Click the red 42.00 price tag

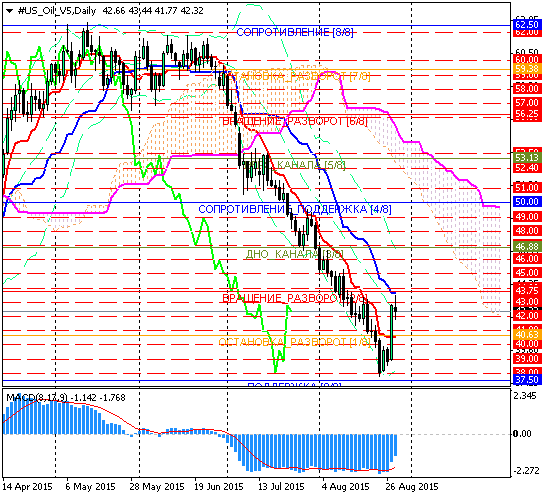click(527, 316)
